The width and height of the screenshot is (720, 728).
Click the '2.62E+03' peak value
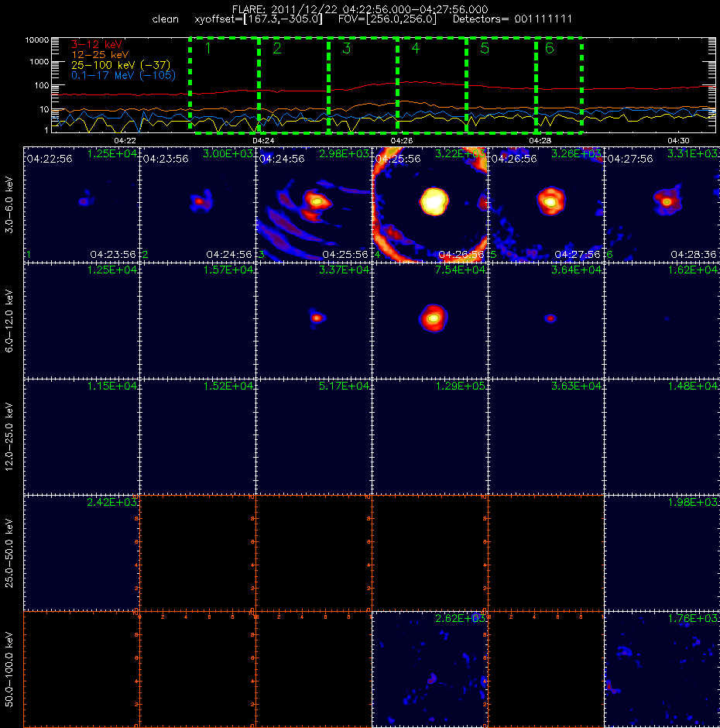(x=460, y=619)
